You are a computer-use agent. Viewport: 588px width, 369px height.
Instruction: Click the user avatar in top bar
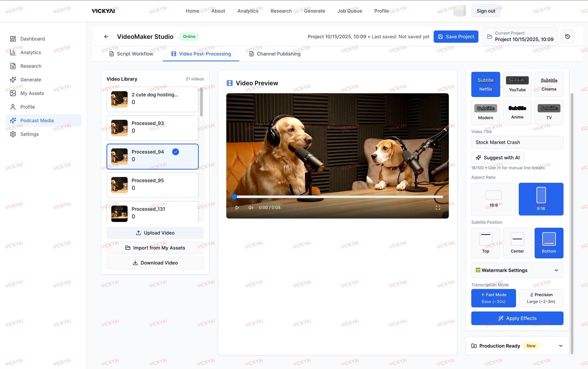(x=459, y=11)
